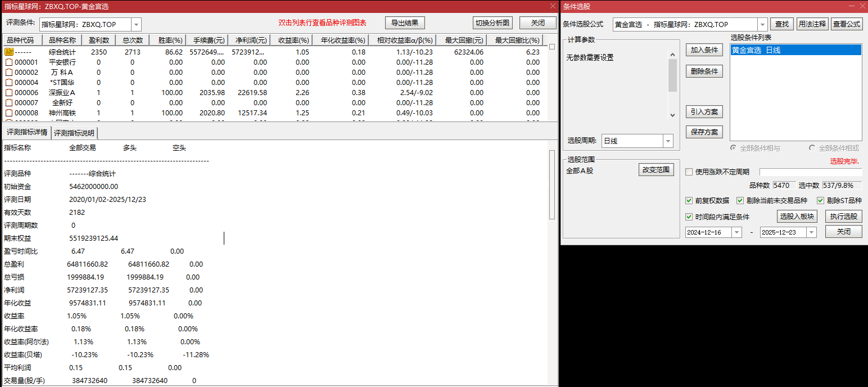Click the 综合统计 row summary icon
The width and height of the screenshot is (868, 387).
10,51
